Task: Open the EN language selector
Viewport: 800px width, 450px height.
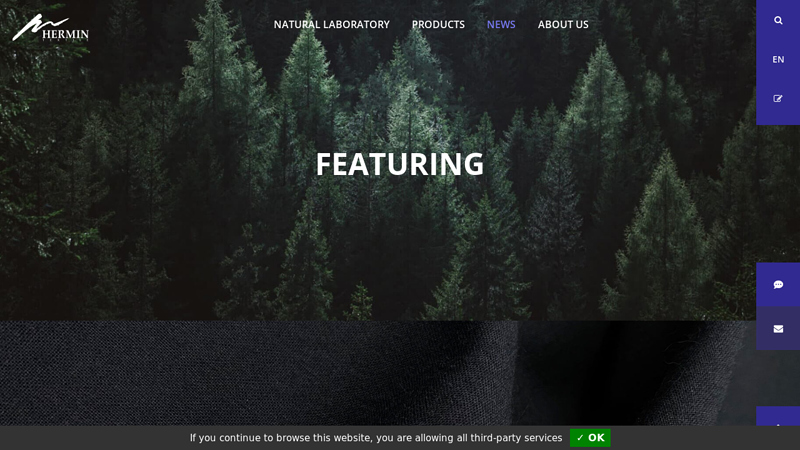Action: coord(778,60)
